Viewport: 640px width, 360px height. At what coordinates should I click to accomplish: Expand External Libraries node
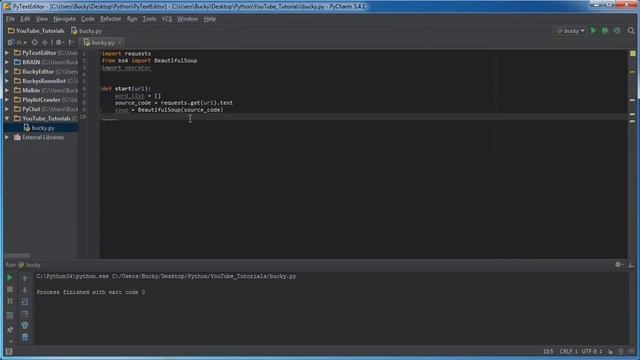tap(7, 137)
